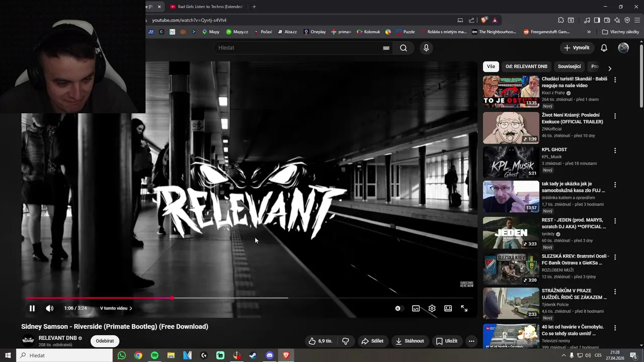Seek on the red video progress bar
644x362 pixels.
pos(250,298)
